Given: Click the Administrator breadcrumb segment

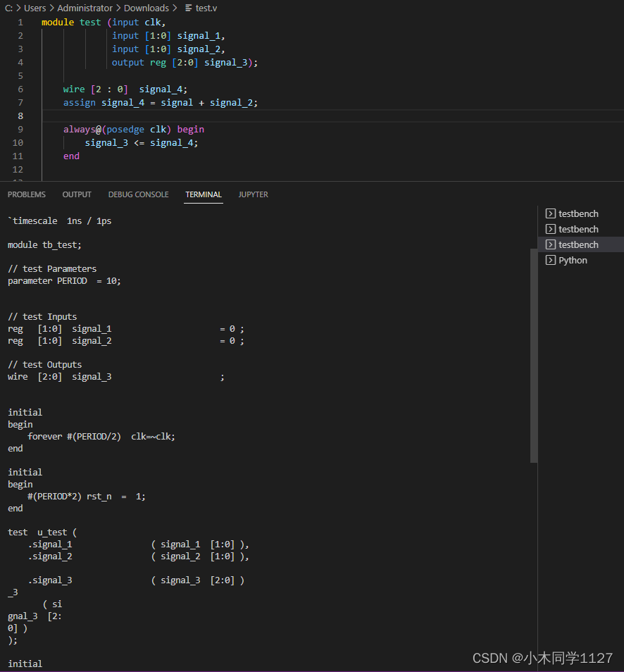Looking at the screenshot, I should click(85, 8).
